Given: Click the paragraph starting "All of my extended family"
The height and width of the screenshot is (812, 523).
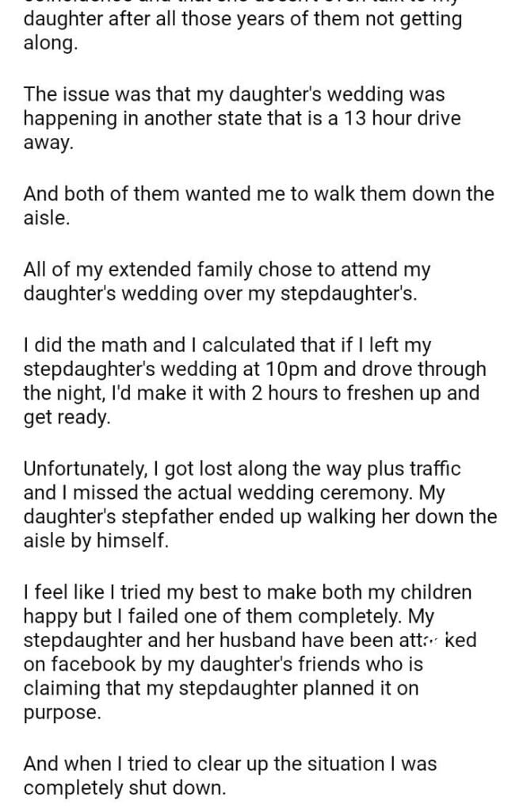Looking at the screenshot, I should [227, 282].
